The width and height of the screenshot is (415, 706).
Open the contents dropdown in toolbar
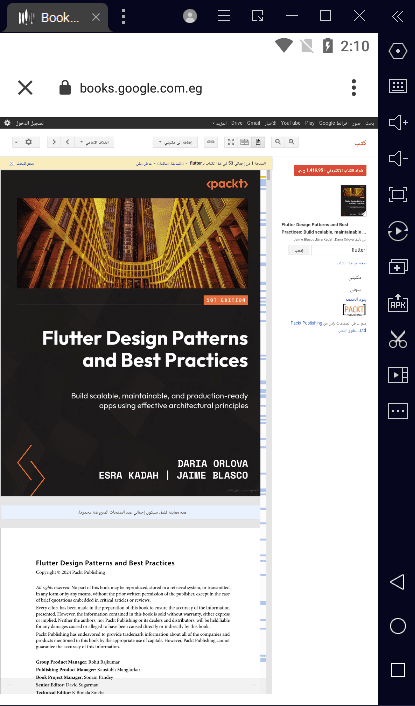tap(94, 142)
